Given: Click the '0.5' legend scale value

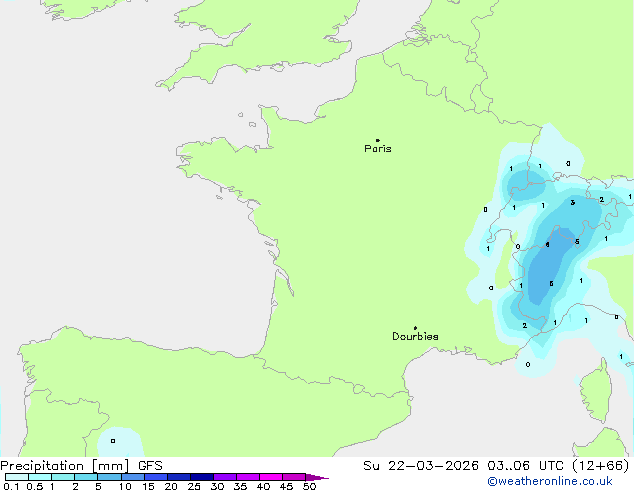Looking at the screenshot, I should tap(35, 486).
